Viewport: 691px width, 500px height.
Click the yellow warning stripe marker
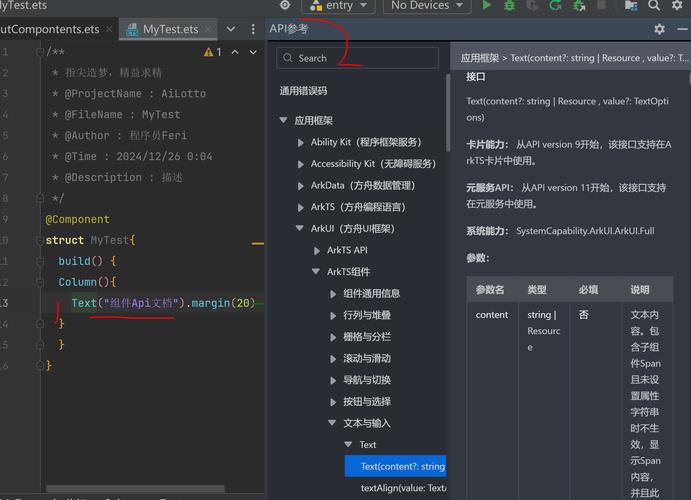pos(258,243)
